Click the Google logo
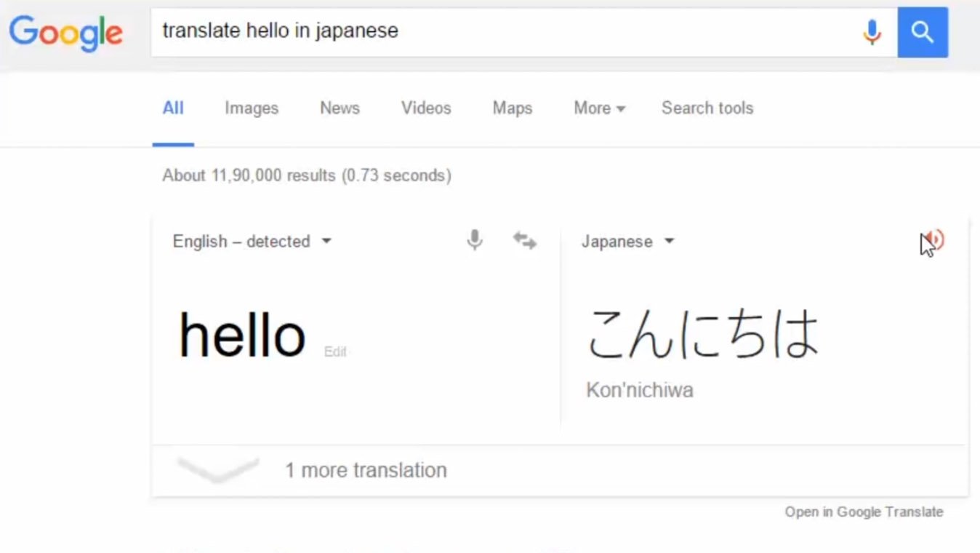 (65, 33)
